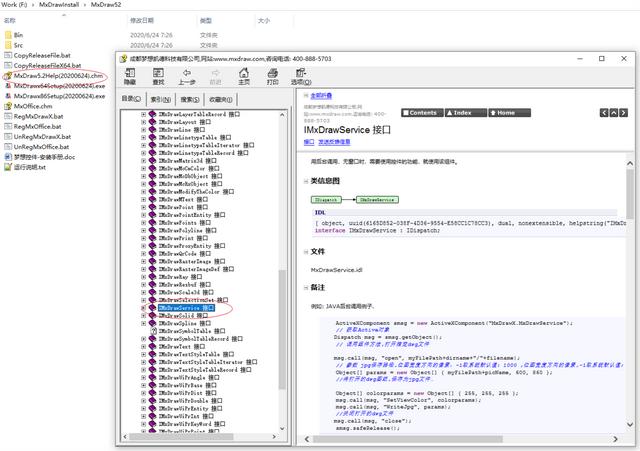Click the up arrow icon in content header
The width and height of the screenshot is (640, 451).
[613, 113]
